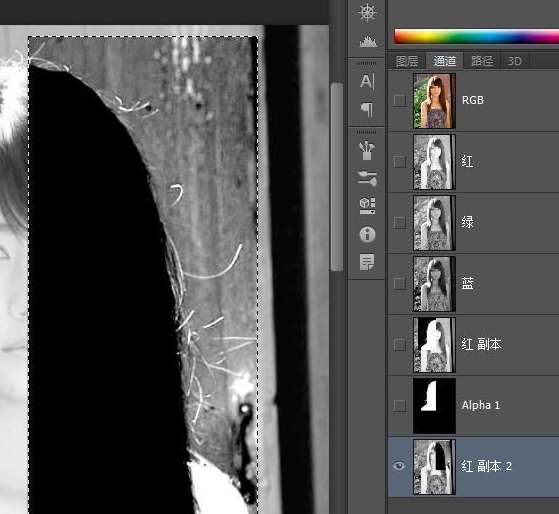Switch to the 图层 tab
The image size is (559, 514).
[x=407, y=61]
